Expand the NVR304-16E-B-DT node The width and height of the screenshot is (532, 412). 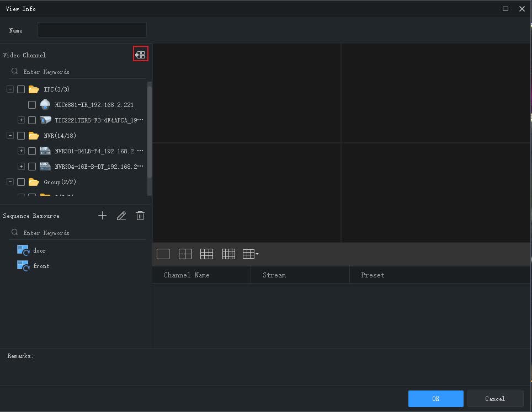pos(21,167)
